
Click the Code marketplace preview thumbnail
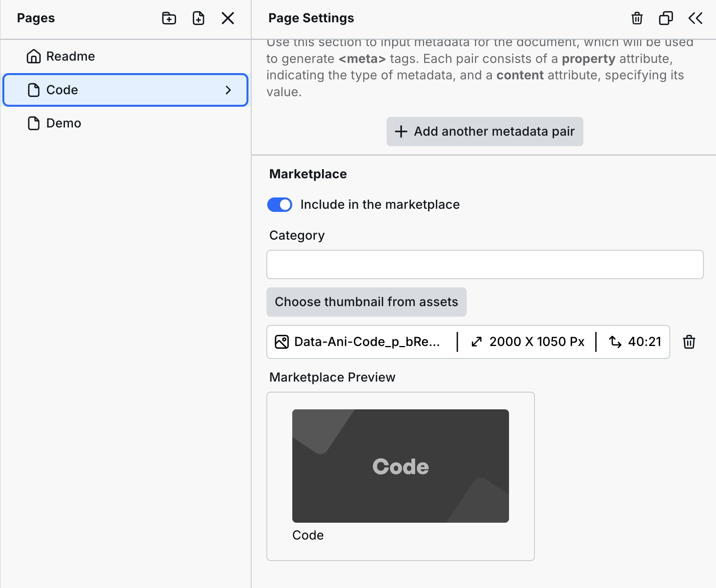coord(400,466)
